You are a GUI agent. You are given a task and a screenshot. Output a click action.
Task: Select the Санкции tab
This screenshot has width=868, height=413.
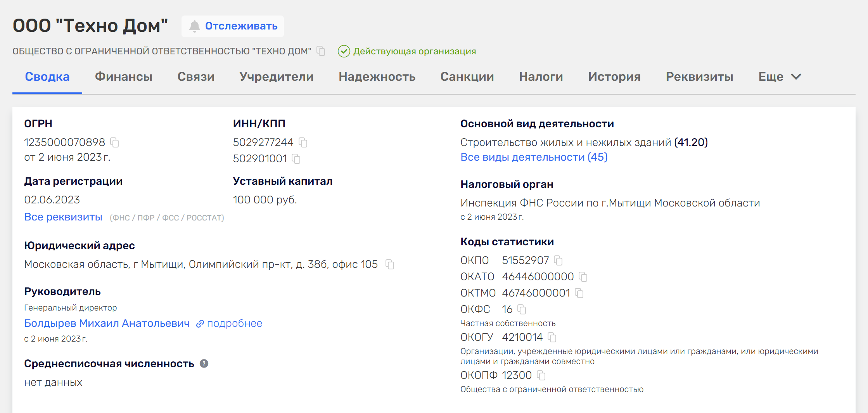click(x=467, y=77)
